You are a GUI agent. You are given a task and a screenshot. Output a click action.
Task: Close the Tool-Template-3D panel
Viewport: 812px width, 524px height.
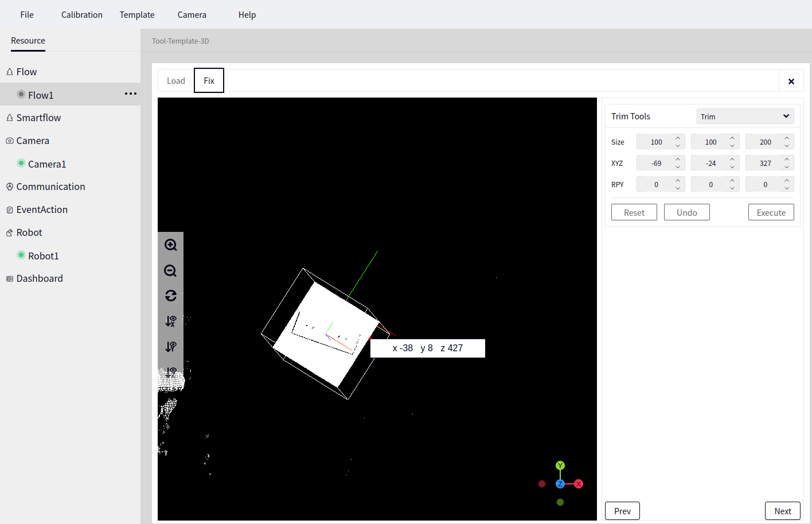pyautogui.click(x=791, y=81)
